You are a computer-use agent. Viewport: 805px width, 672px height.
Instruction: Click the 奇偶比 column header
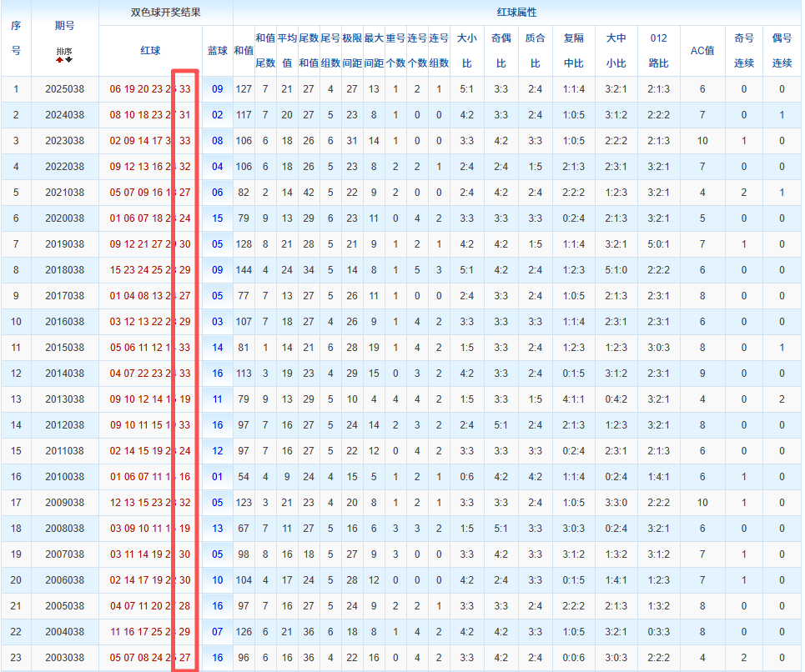tap(501, 51)
